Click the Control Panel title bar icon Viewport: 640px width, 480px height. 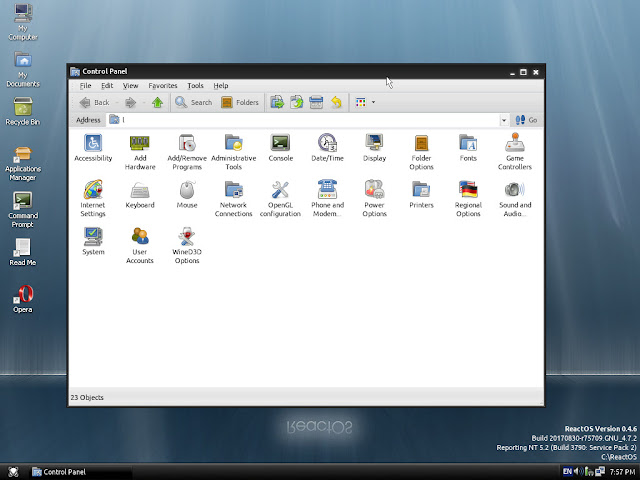pos(75,72)
